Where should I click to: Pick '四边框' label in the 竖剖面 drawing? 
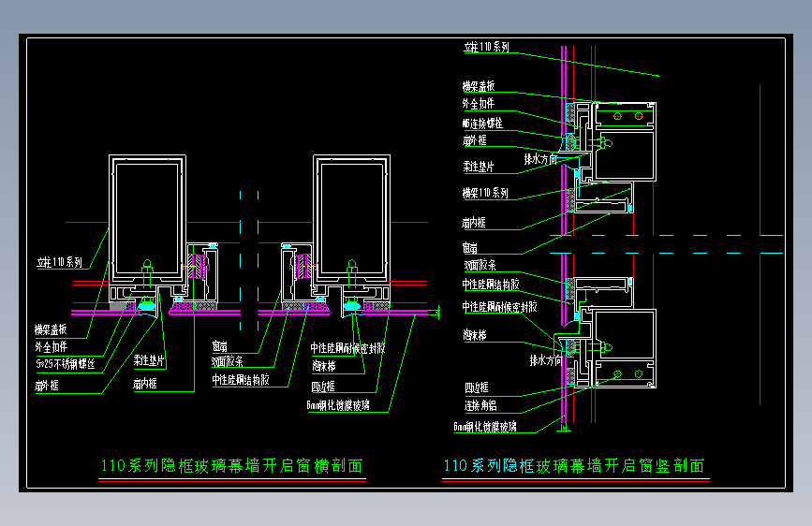click(x=477, y=387)
